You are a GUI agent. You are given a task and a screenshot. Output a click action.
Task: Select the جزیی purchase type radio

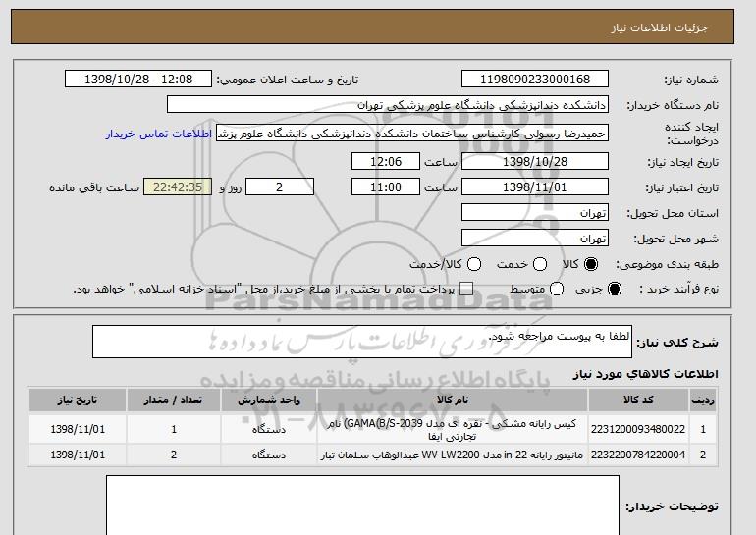(x=615, y=289)
